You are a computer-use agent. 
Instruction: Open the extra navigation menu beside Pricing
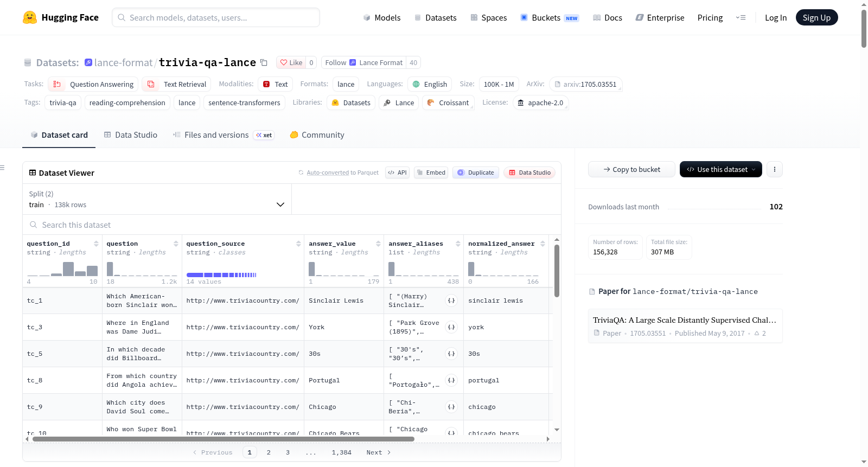(741, 17)
